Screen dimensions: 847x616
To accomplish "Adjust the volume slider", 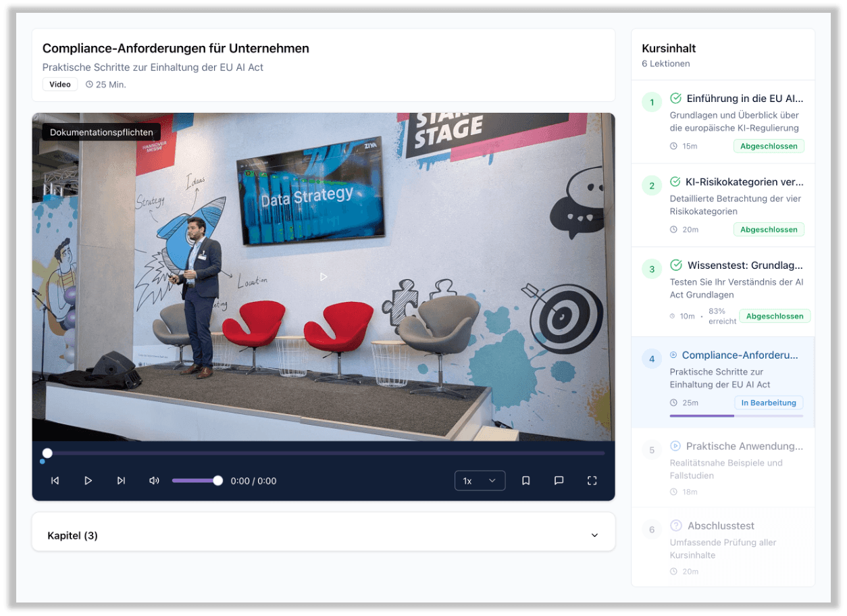I will click(x=196, y=481).
